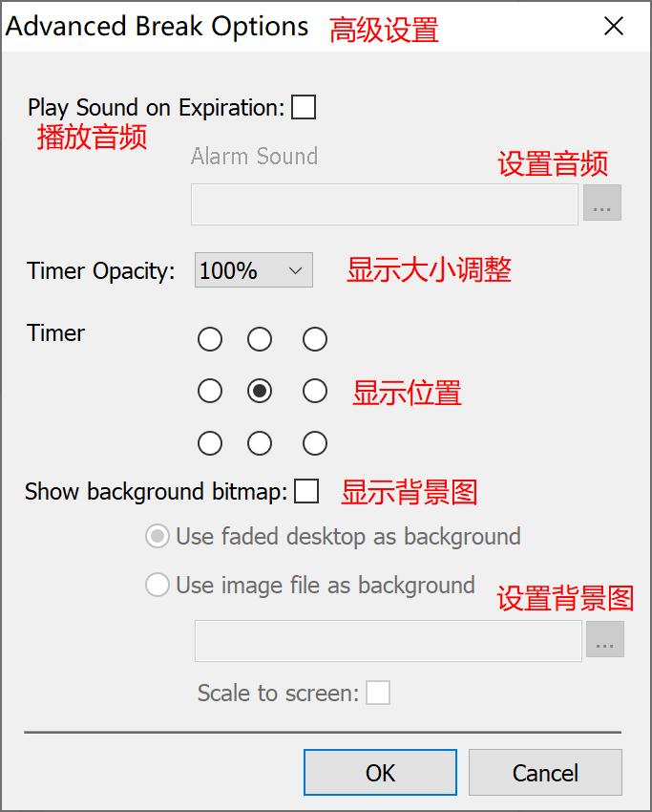652x812 pixels.
Task: Select the bottom-left timer position
Action: pyautogui.click(x=209, y=442)
